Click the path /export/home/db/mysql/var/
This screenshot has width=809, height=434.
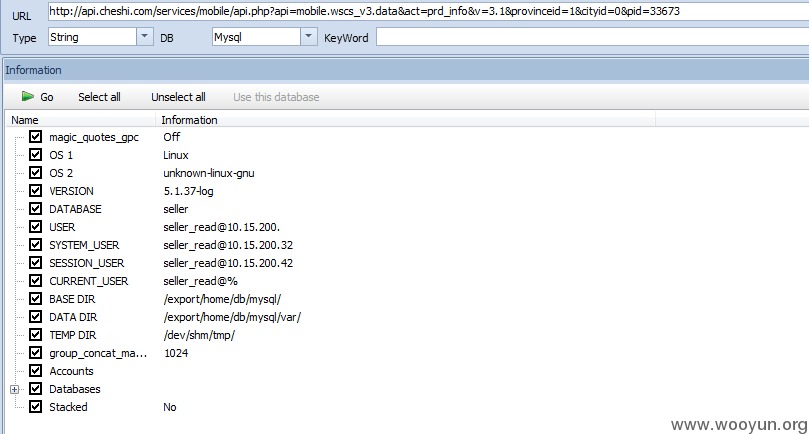pos(232,317)
